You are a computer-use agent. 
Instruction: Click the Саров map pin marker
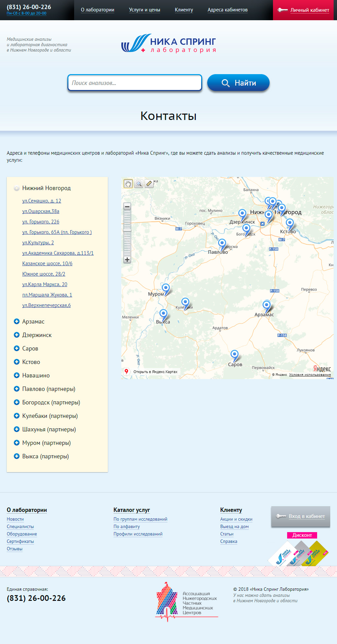pyautogui.click(x=234, y=355)
